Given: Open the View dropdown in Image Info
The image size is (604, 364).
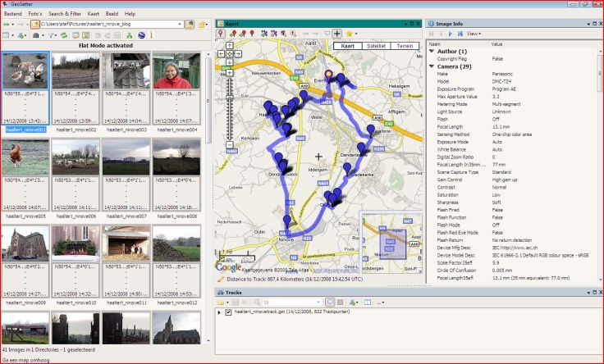Looking at the screenshot, I should [x=474, y=34].
